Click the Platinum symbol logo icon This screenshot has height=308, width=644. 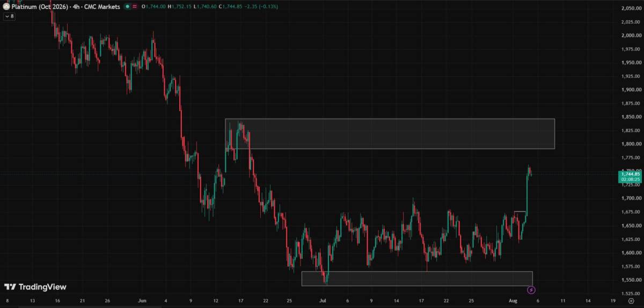click(x=5, y=6)
